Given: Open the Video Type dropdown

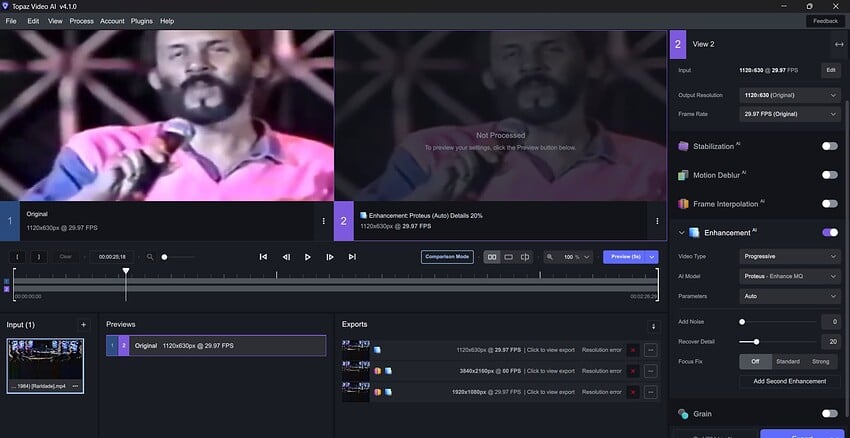Looking at the screenshot, I should click(x=790, y=256).
